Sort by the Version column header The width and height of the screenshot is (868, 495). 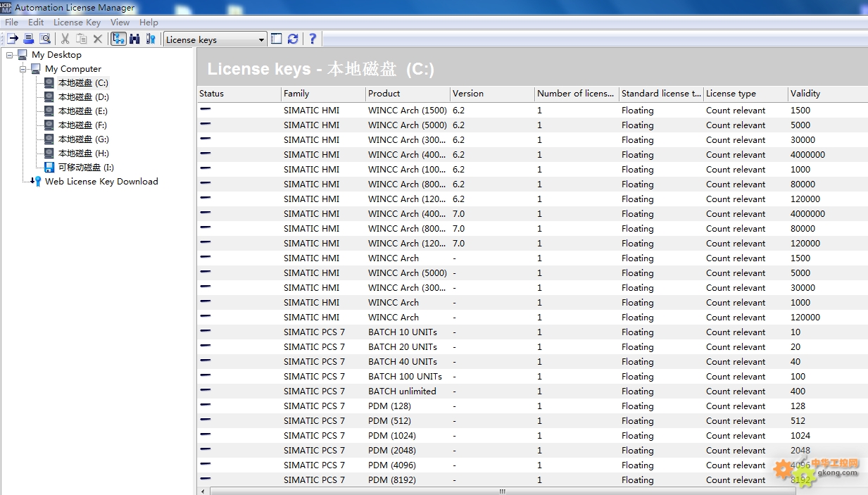492,94
